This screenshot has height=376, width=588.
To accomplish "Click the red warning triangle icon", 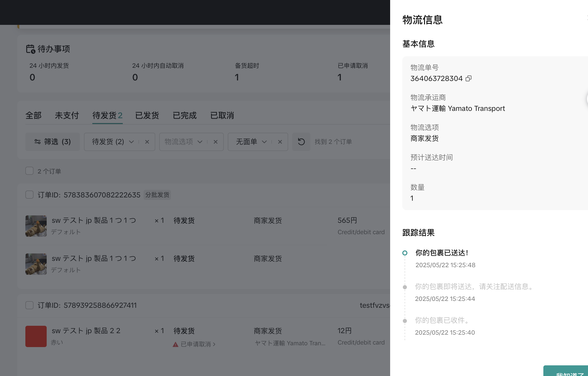I will (175, 344).
